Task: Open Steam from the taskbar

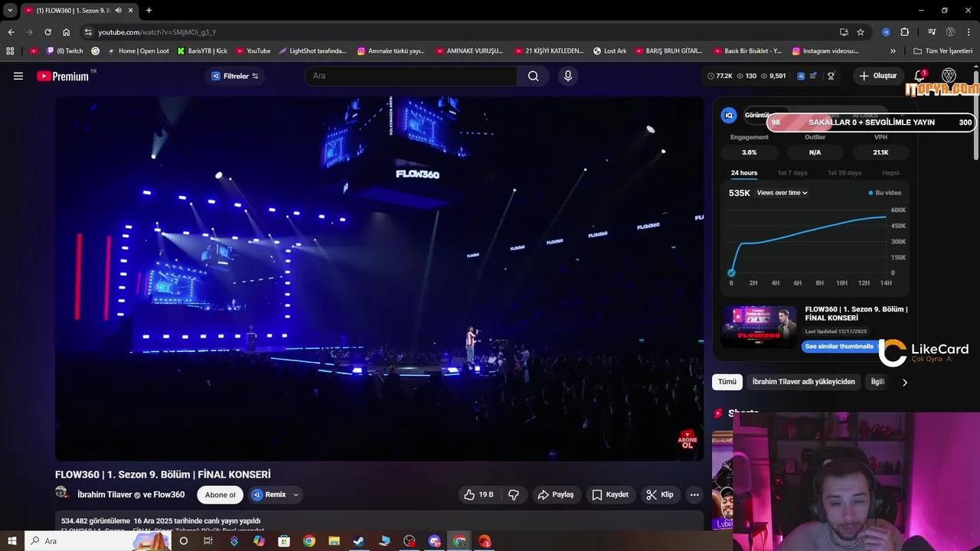Action: [x=358, y=541]
